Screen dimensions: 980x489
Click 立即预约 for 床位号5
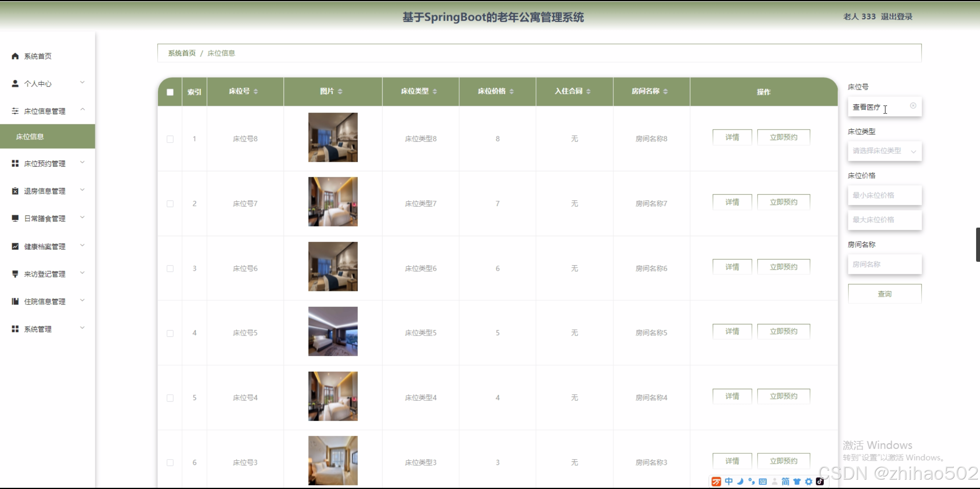783,331
